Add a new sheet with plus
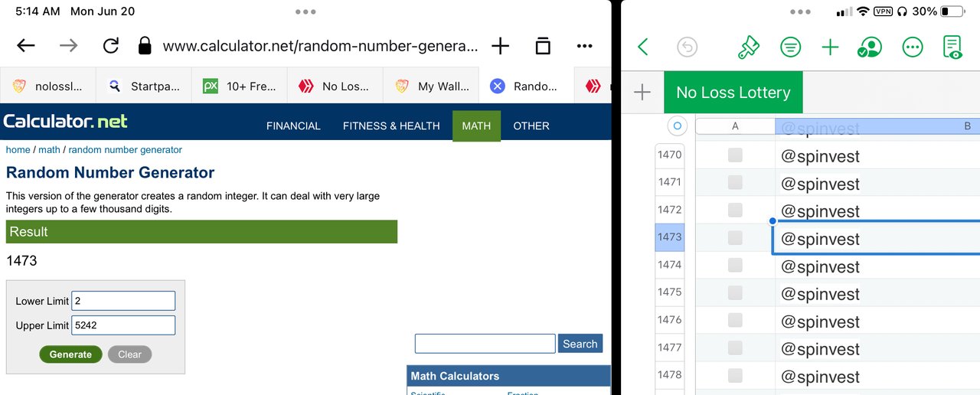Screen dimensions: 980x395 pos(642,93)
